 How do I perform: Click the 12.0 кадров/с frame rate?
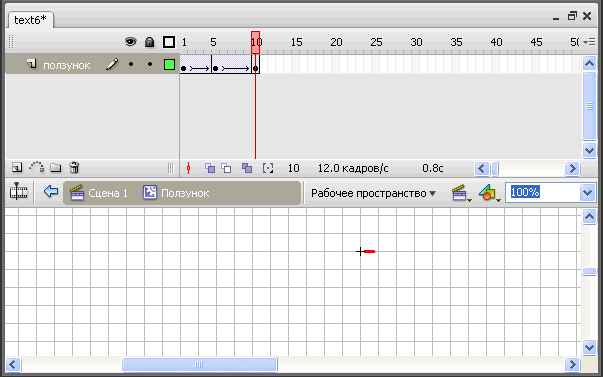[353, 168]
